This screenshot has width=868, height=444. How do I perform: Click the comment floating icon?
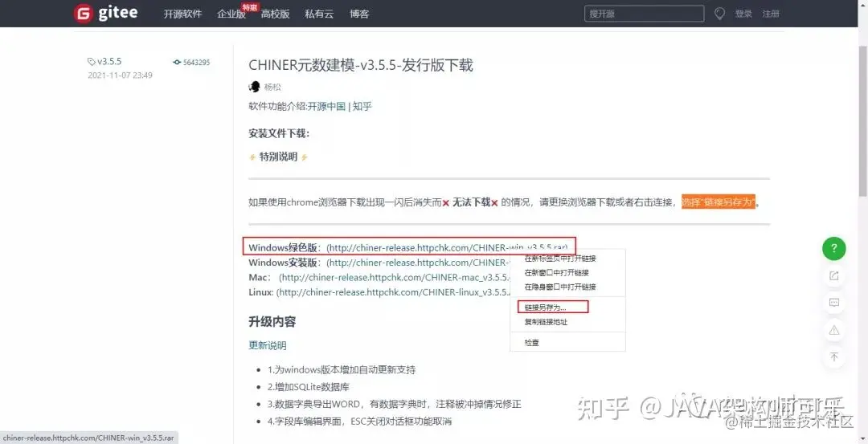coord(833,303)
